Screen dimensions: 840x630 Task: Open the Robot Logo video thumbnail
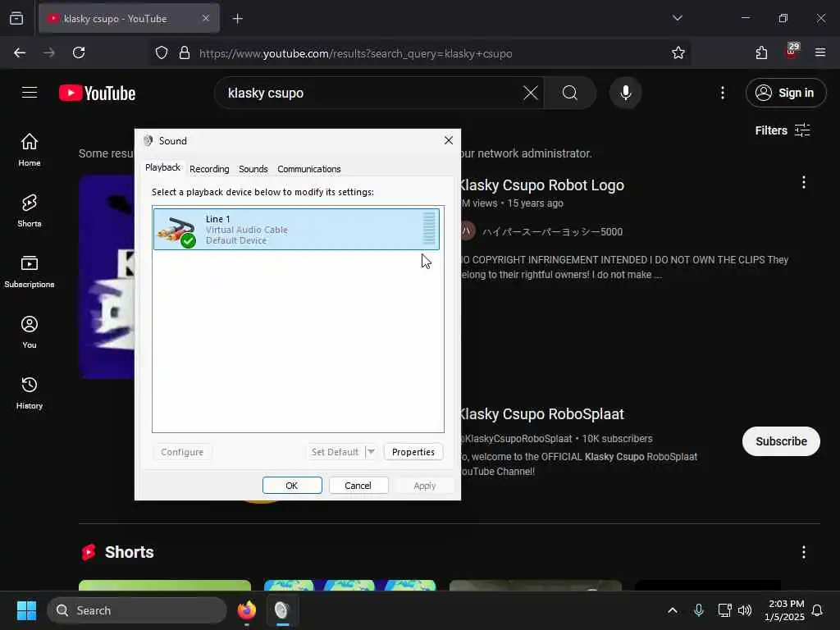click(107, 277)
